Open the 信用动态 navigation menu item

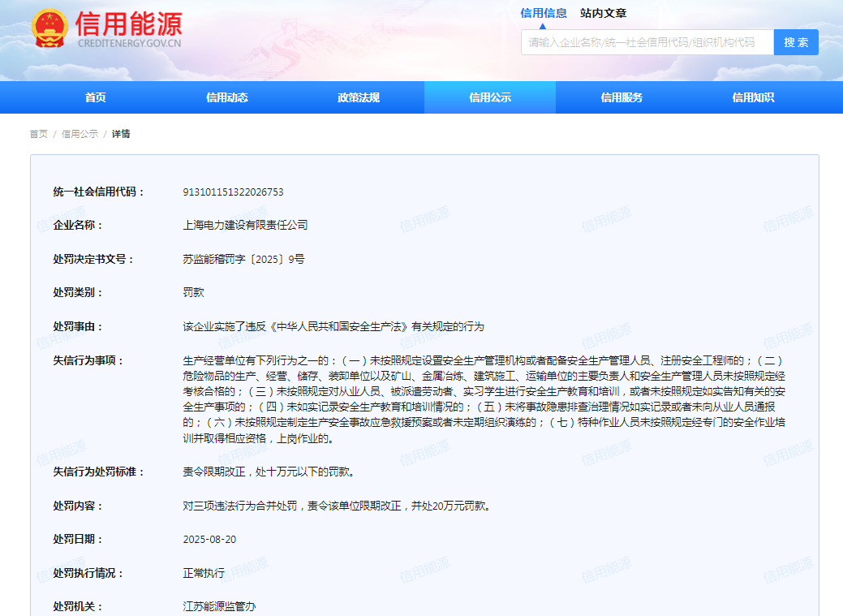227,97
